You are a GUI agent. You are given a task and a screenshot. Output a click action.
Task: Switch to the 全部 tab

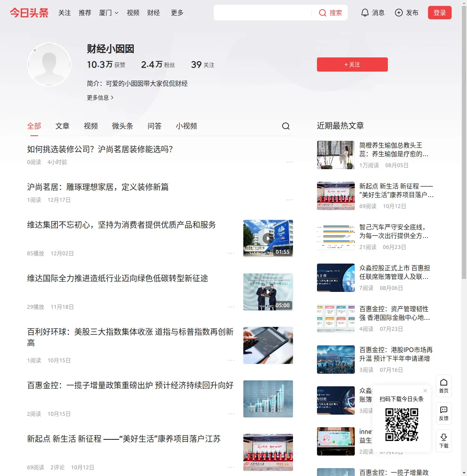34,126
